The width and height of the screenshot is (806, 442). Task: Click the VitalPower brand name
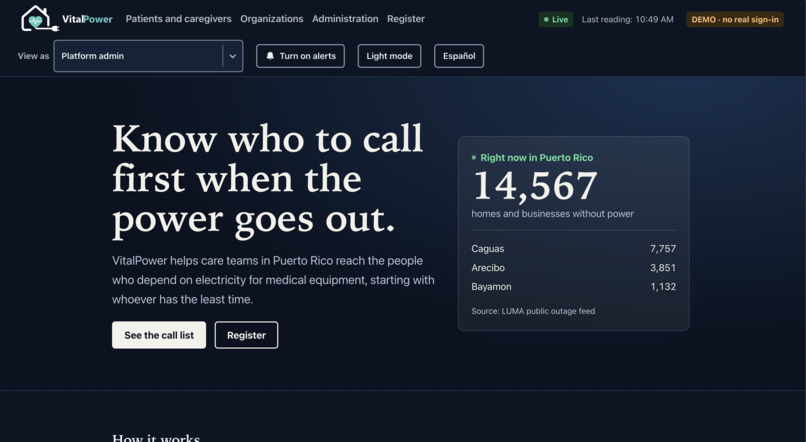coord(87,20)
